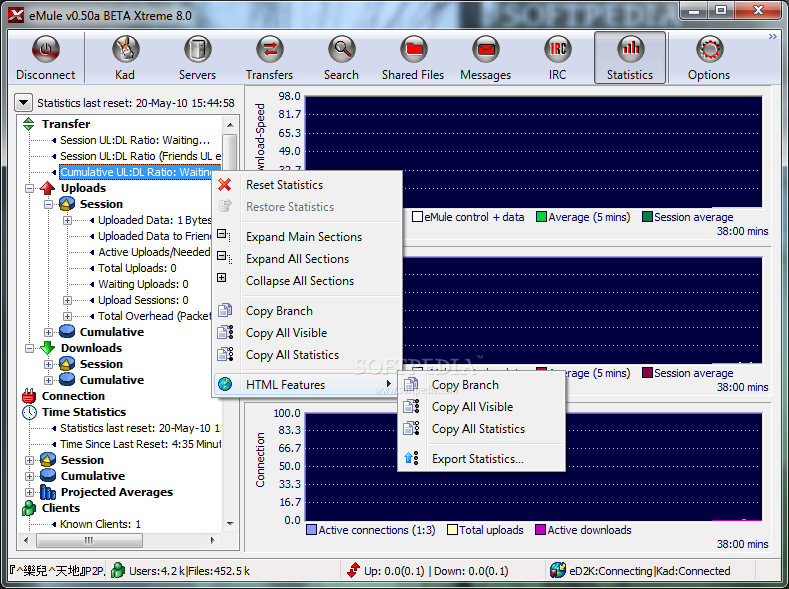Viewport: 789px width, 589px height.
Task: Select the Cumulative UL:DL Ratio row
Action: (140, 172)
